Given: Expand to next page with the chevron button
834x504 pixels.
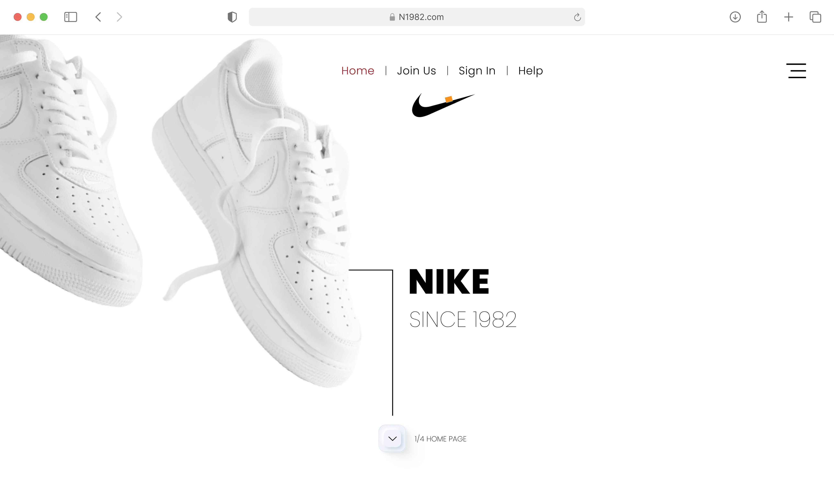Looking at the screenshot, I should pyautogui.click(x=392, y=438).
